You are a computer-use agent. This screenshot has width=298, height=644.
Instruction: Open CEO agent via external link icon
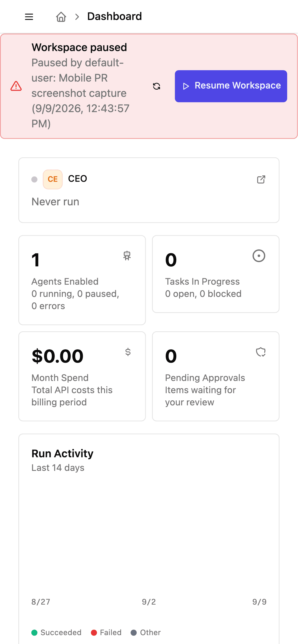point(261,180)
